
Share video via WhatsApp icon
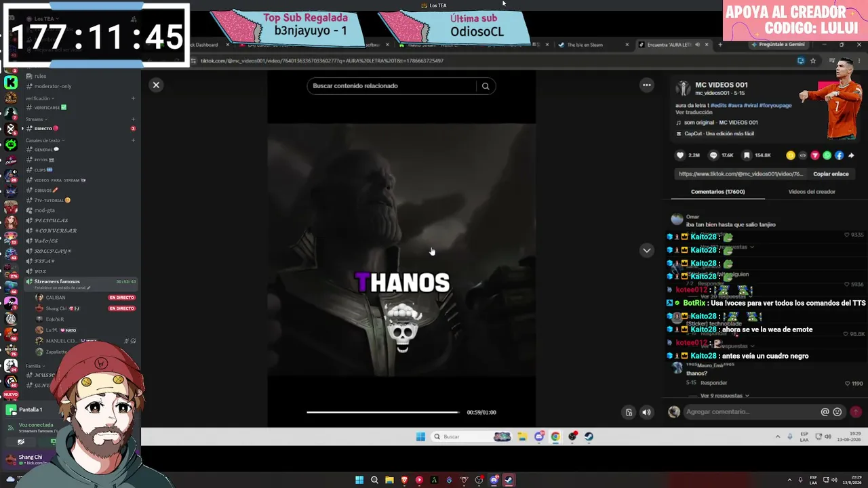click(x=827, y=155)
